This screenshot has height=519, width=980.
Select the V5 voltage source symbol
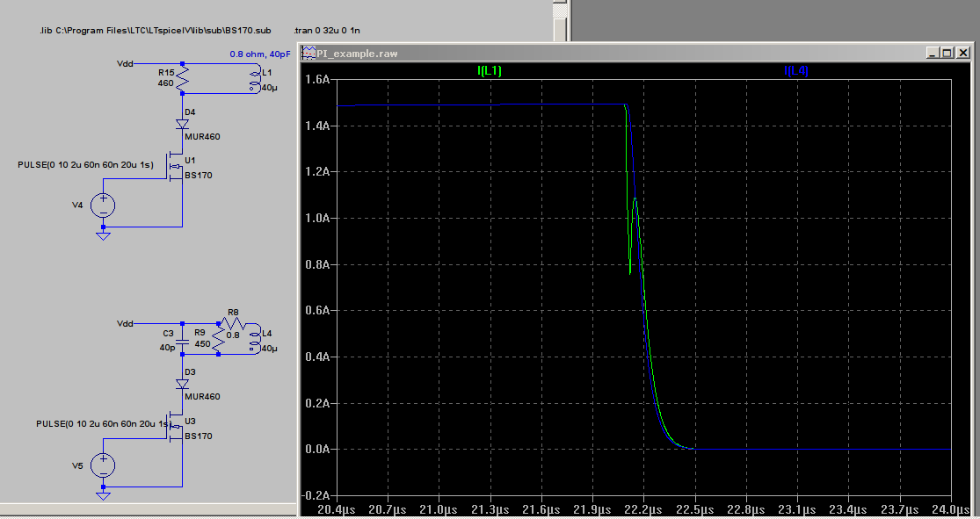[x=103, y=465]
